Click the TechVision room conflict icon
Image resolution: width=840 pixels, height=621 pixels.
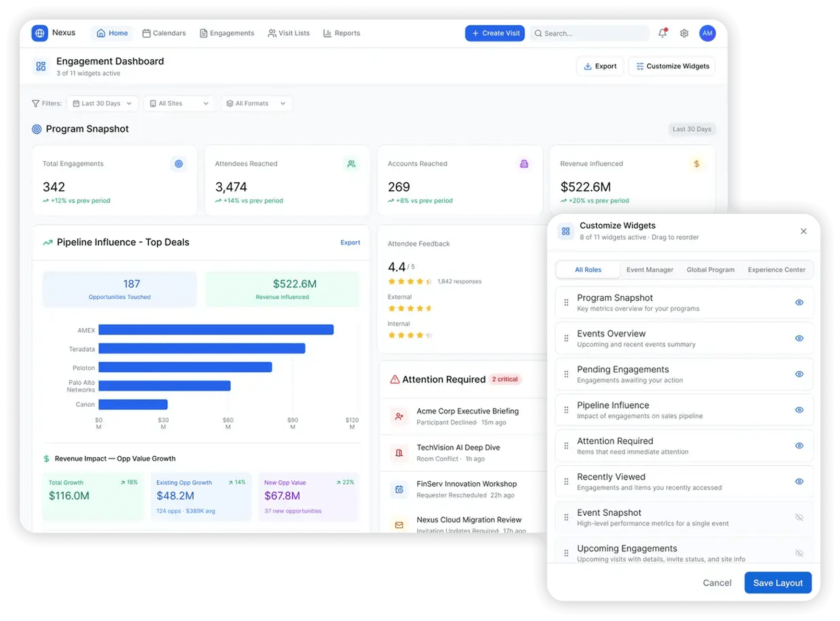[399, 453]
